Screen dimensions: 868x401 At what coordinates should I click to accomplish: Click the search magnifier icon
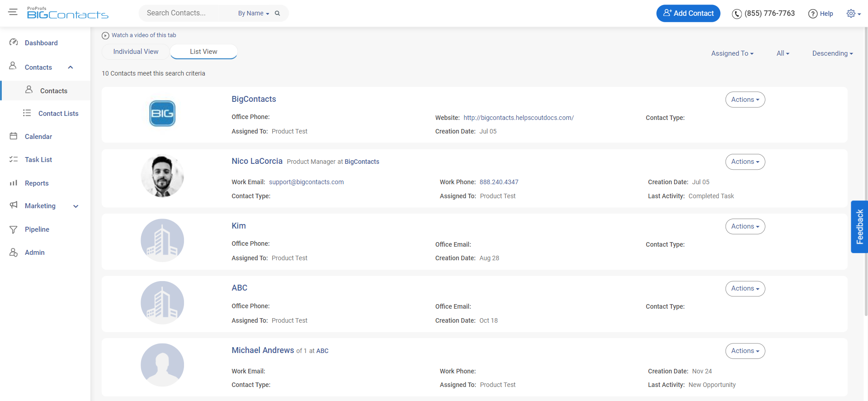coord(278,13)
